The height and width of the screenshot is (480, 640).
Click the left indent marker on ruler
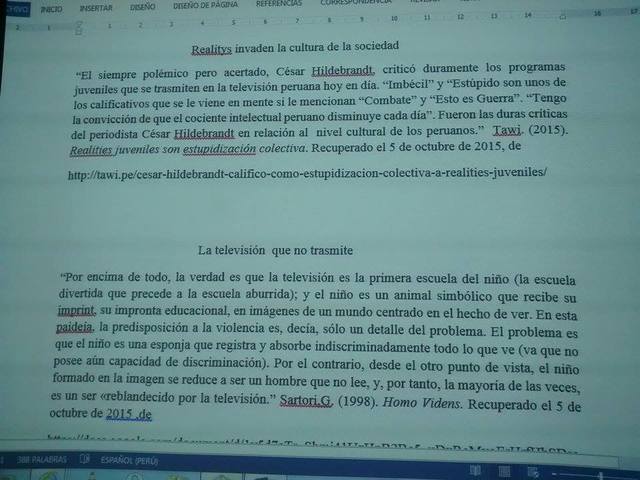[79, 28]
